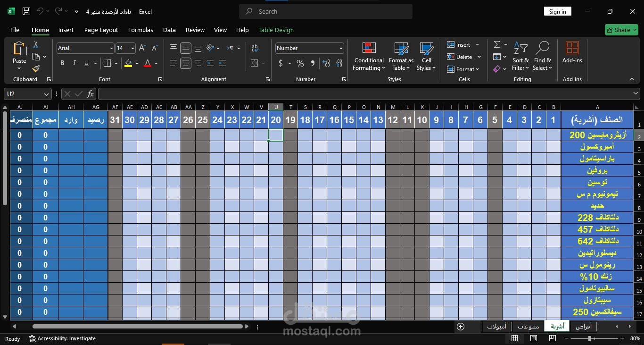
Task: Click the Cut scissors icon
Action: (x=35, y=45)
